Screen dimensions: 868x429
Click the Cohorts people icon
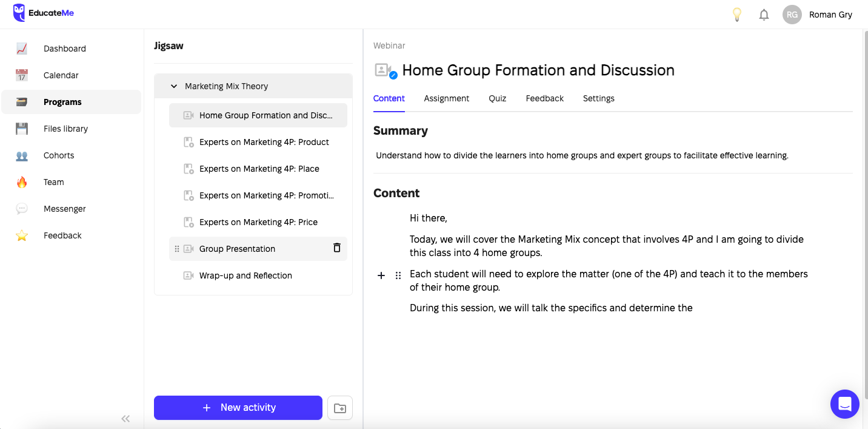(22, 155)
